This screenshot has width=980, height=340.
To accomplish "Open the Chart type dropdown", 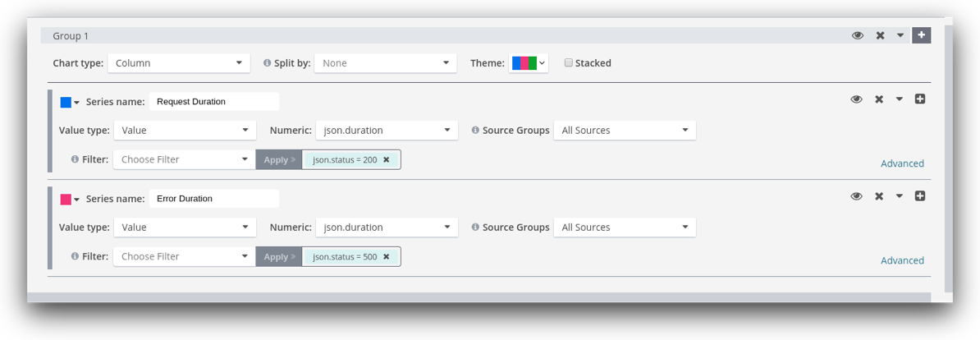I will [178, 63].
